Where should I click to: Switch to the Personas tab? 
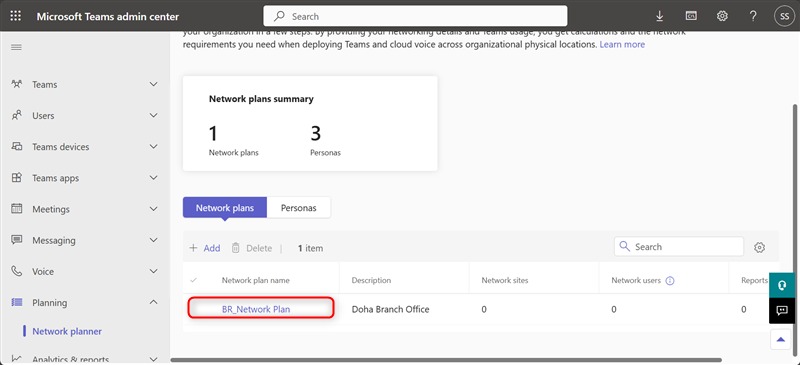coord(298,208)
